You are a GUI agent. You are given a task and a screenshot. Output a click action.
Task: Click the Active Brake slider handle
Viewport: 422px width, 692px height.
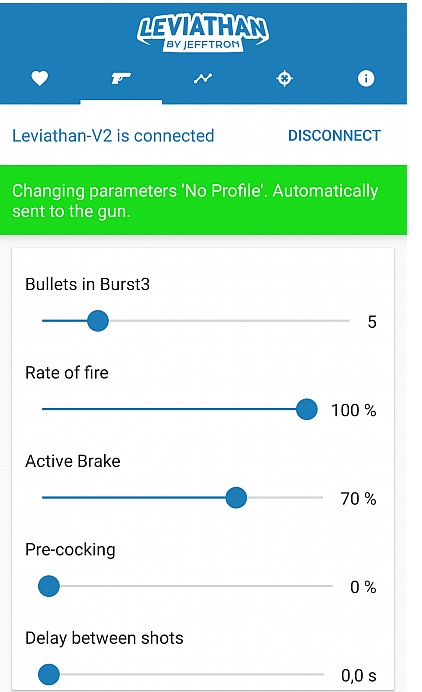(x=236, y=497)
